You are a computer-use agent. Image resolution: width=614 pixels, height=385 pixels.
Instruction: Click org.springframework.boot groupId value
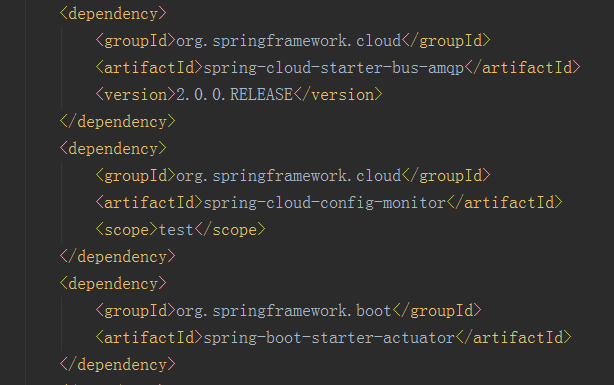pyautogui.click(x=284, y=311)
